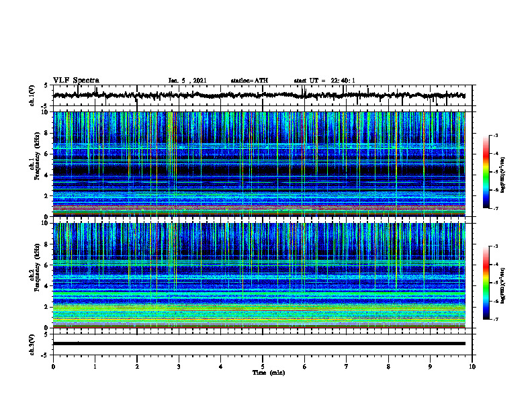Click the "8" tick on the time axis

point(388,367)
